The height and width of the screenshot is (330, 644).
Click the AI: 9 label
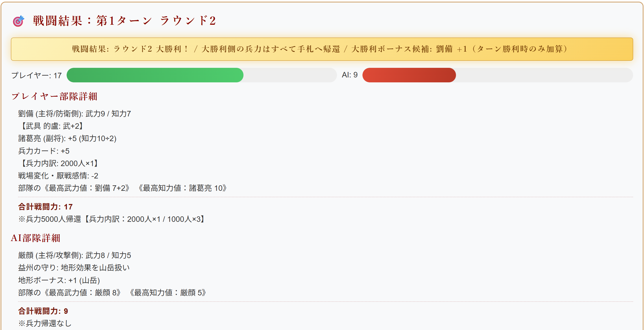pos(350,75)
